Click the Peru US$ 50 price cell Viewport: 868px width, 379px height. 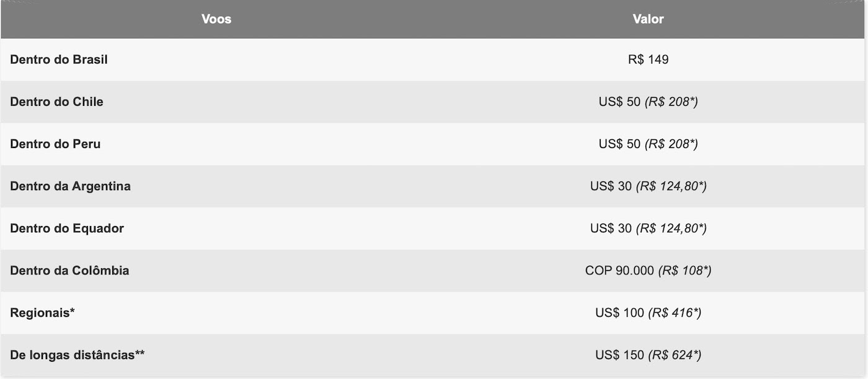tap(648, 144)
